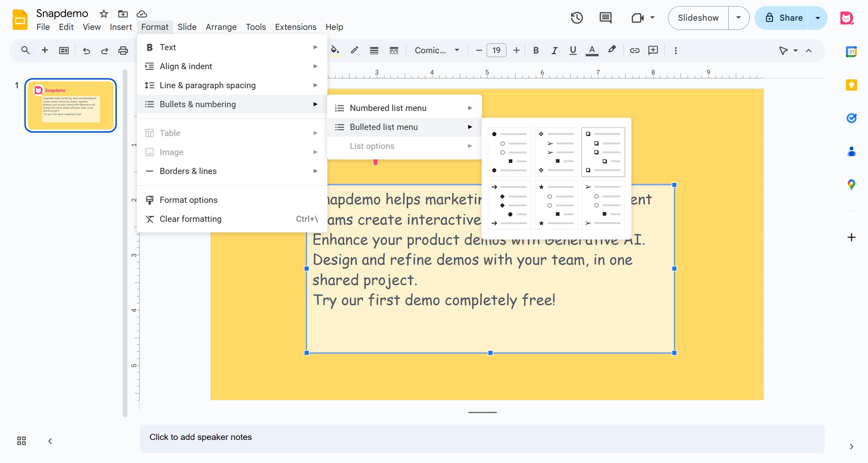Open the Slideshow options dropdown arrow
This screenshot has width=868, height=463.
coord(739,18)
